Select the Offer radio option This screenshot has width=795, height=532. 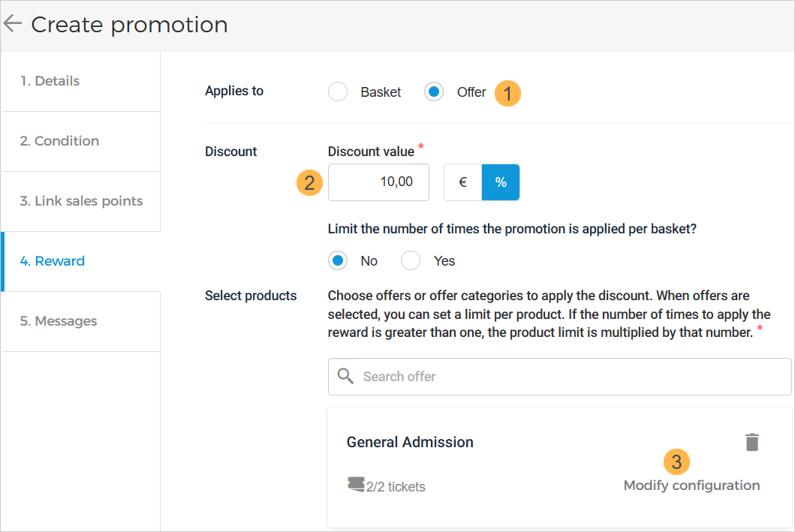[x=434, y=92]
